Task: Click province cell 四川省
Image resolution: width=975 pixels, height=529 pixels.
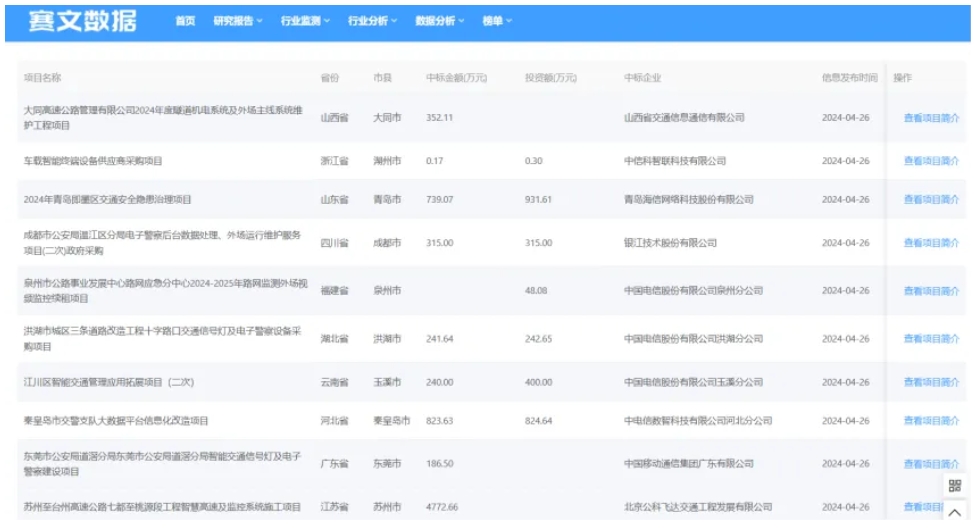Action: click(x=335, y=243)
